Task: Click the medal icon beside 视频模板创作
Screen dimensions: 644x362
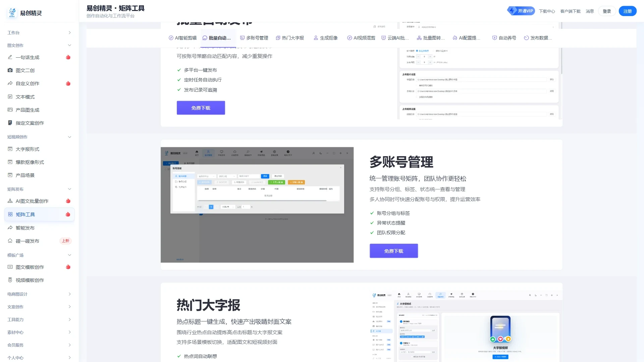Action: click(10, 280)
